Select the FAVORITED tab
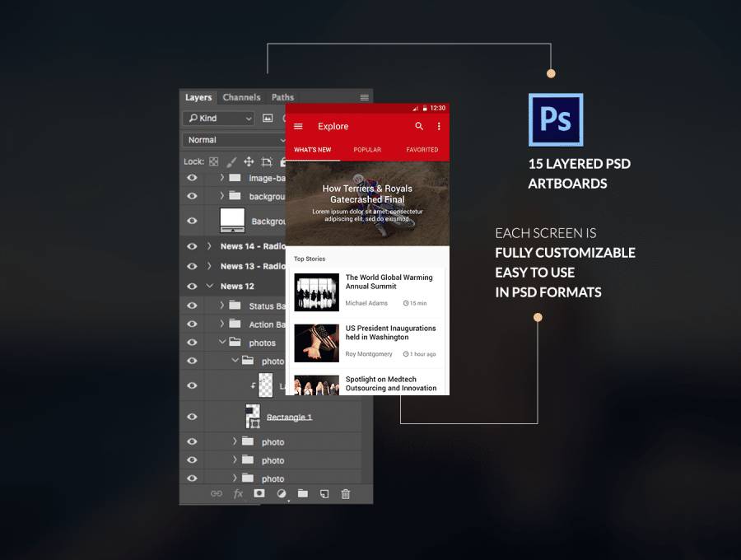This screenshot has height=560, width=741. [x=422, y=149]
